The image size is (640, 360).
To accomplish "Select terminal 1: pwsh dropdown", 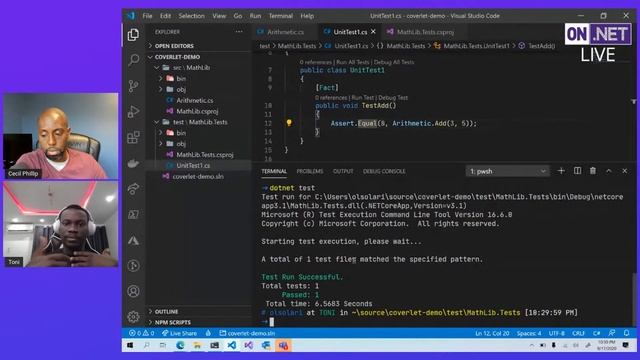I will tap(507, 171).
